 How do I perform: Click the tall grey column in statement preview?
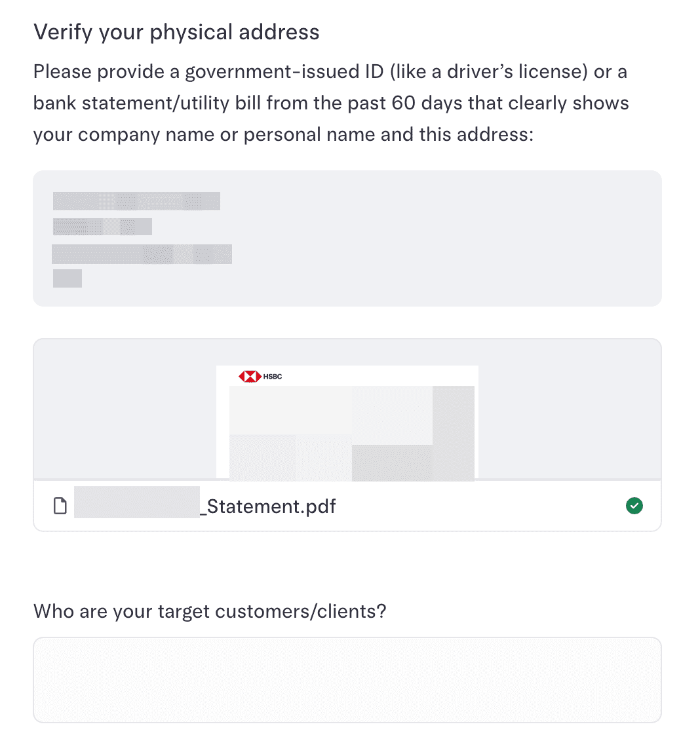click(453, 432)
